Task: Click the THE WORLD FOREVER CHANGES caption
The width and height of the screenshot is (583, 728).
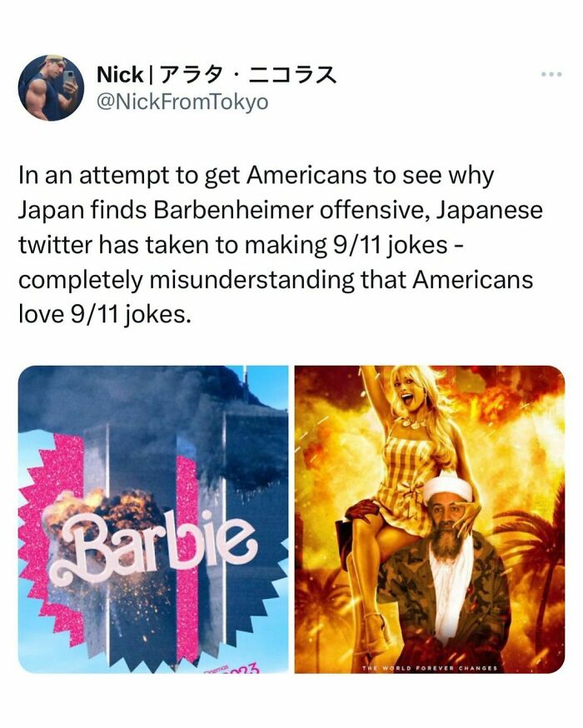Action: point(430,668)
